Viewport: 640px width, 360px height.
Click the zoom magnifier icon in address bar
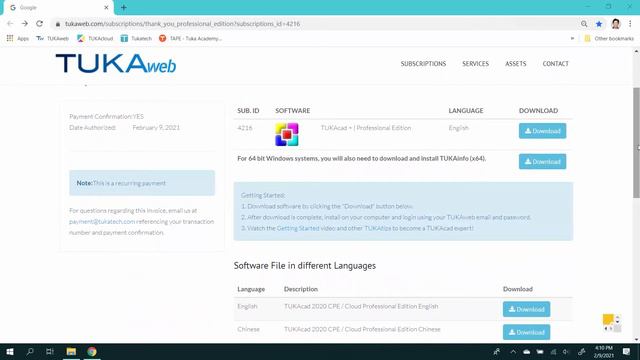pyautogui.click(x=584, y=24)
